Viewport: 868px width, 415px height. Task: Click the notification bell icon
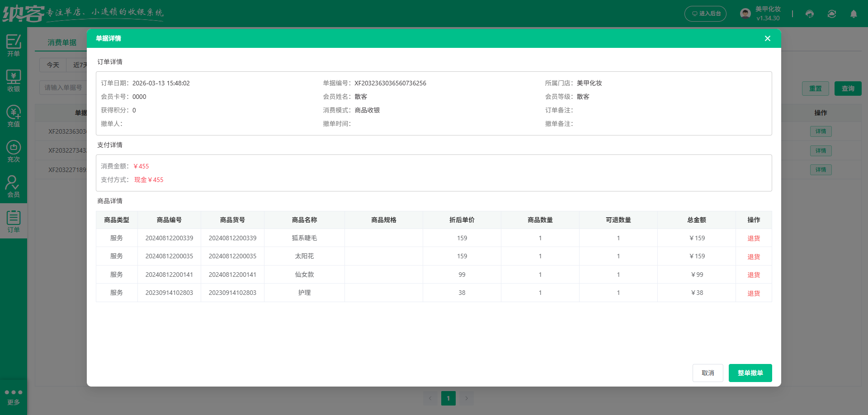point(854,14)
